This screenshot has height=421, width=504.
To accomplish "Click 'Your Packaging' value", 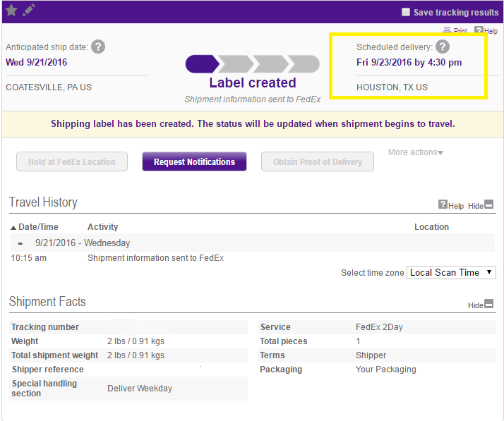I will [x=386, y=370].
